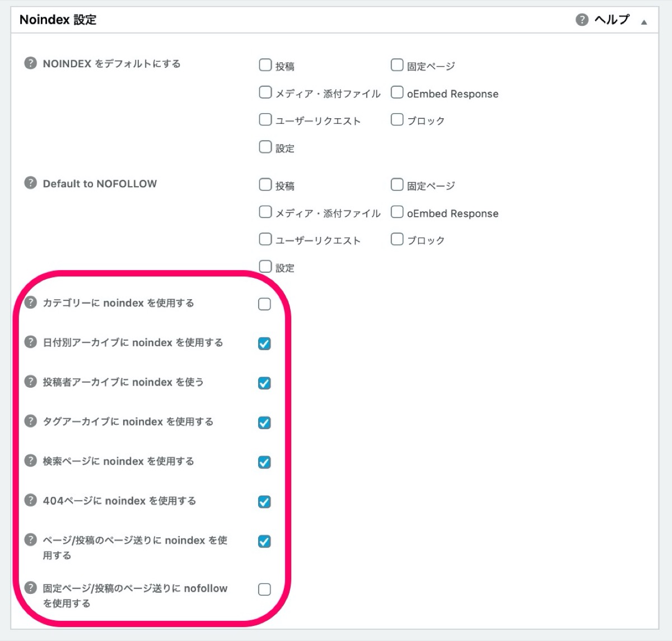Viewport: 672px width, 641px height.
Task: Check 投稿 under Default to NOFOLLOW
Action: coord(265,184)
